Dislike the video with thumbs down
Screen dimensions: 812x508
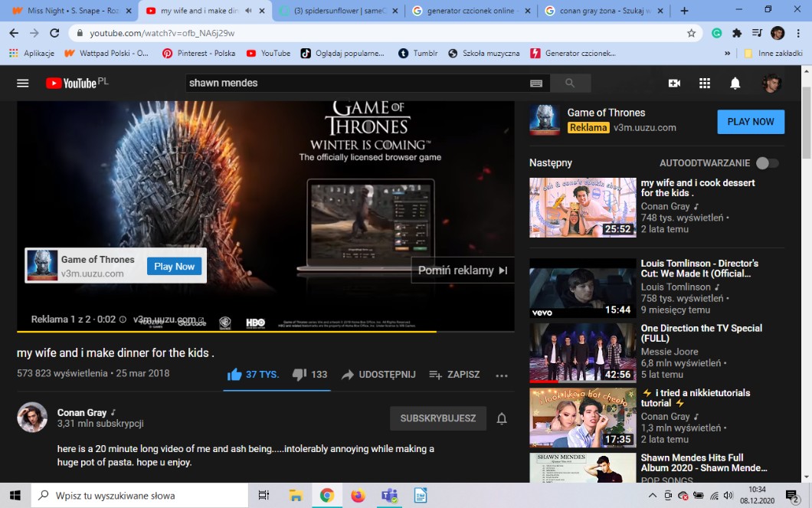(x=300, y=375)
